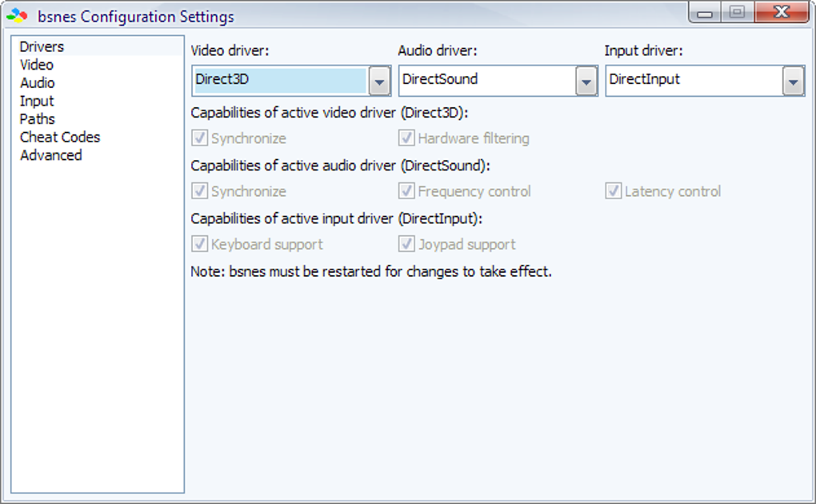Open the Video settings page
Screen dimensions: 816x504
(x=98, y=65)
